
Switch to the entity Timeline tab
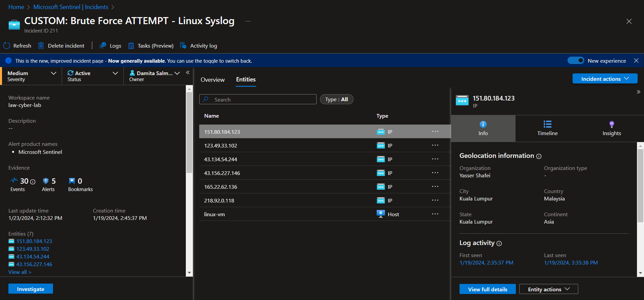pos(547,129)
